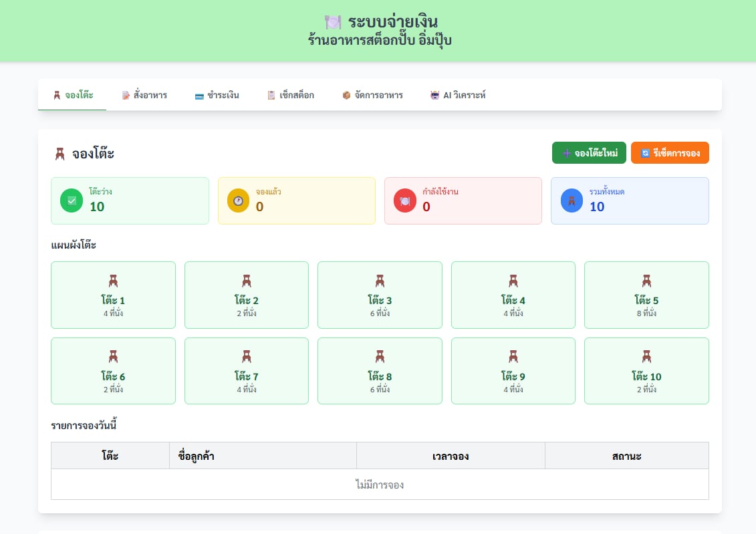Click the yellow clock icon for reserved tables
Image resolution: width=756 pixels, height=534 pixels.
tap(238, 201)
